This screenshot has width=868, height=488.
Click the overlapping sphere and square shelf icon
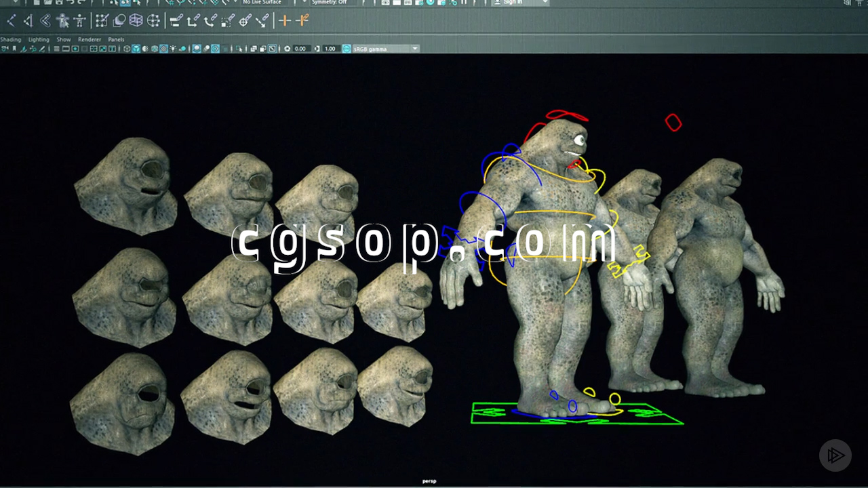click(119, 20)
